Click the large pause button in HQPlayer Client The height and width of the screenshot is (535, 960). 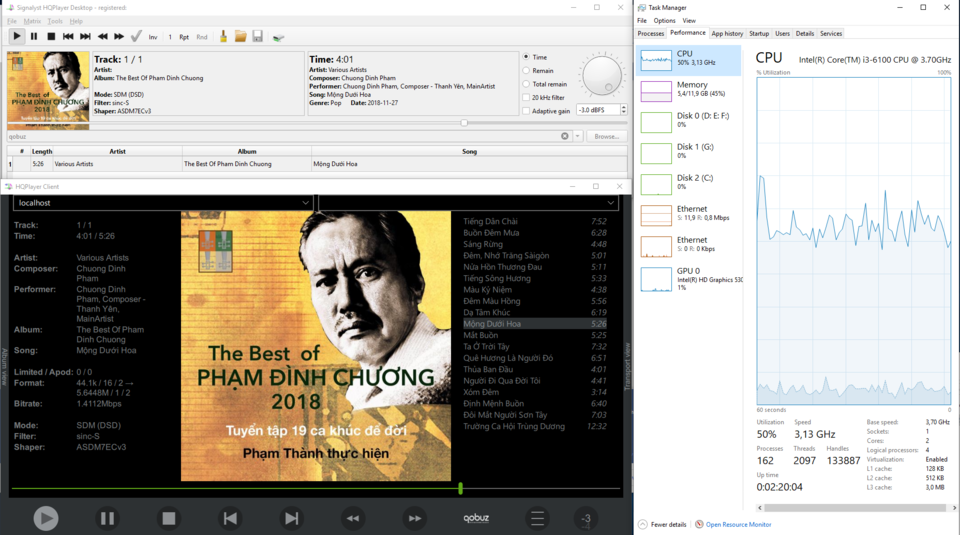click(x=107, y=518)
